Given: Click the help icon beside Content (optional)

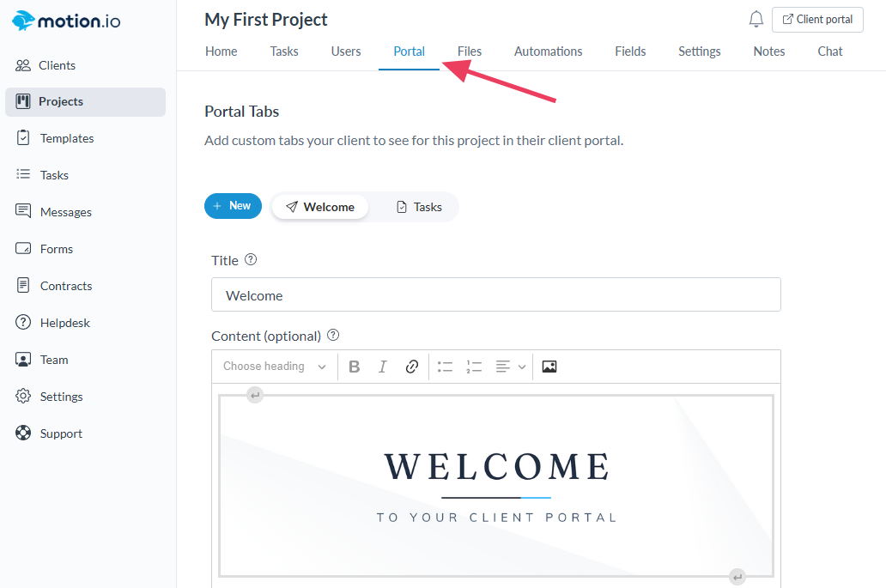Looking at the screenshot, I should pyautogui.click(x=333, y=336).
